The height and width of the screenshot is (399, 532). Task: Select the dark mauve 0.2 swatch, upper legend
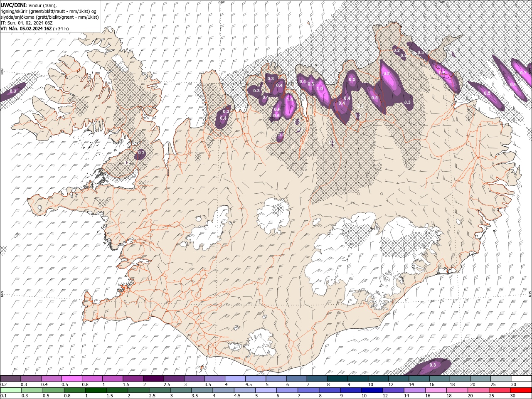tap(10, 379)
